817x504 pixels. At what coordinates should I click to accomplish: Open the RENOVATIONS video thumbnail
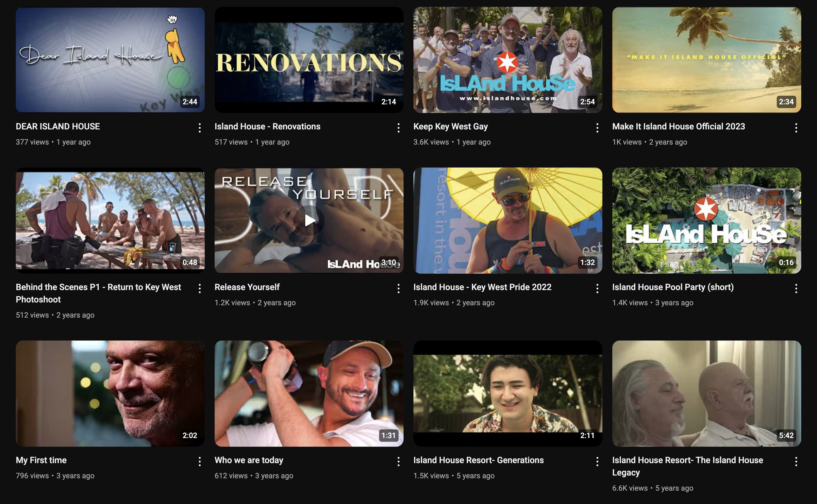[309, 60]
